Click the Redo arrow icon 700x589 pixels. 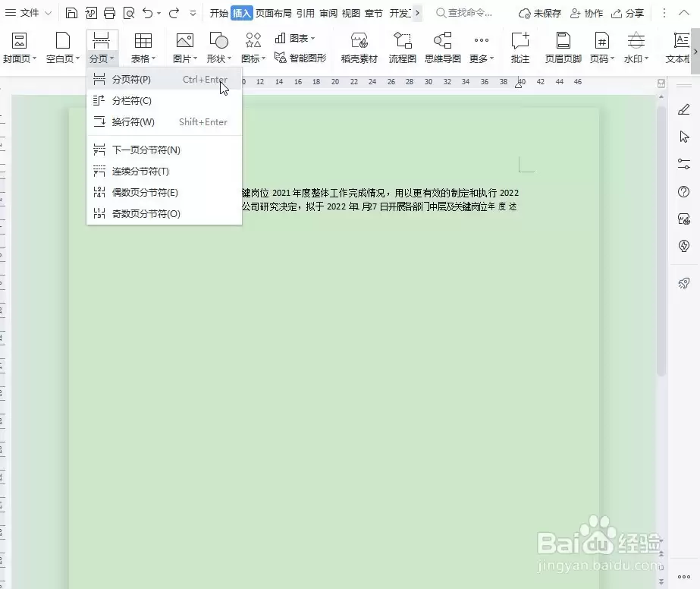tap(174, 13)
